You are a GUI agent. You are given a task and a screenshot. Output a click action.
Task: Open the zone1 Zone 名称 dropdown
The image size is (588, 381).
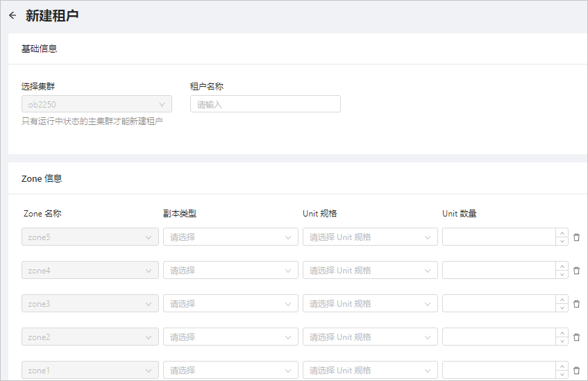click(x=90, y=370)
